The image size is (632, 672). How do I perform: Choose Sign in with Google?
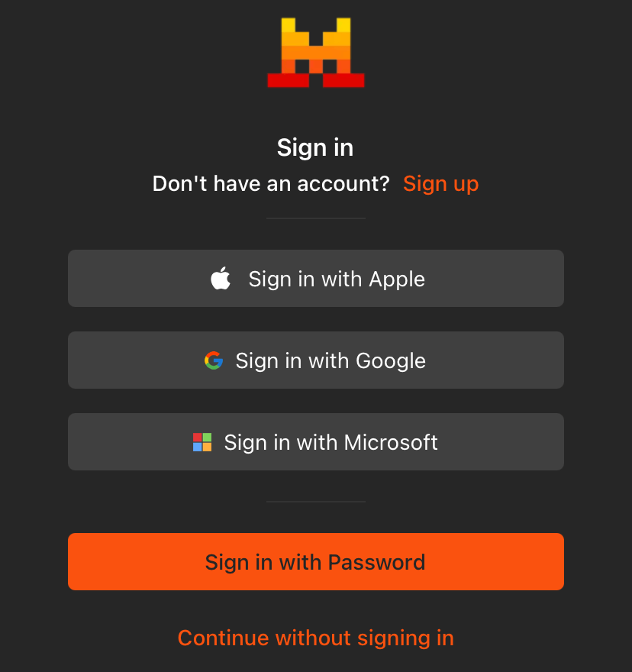316,360
